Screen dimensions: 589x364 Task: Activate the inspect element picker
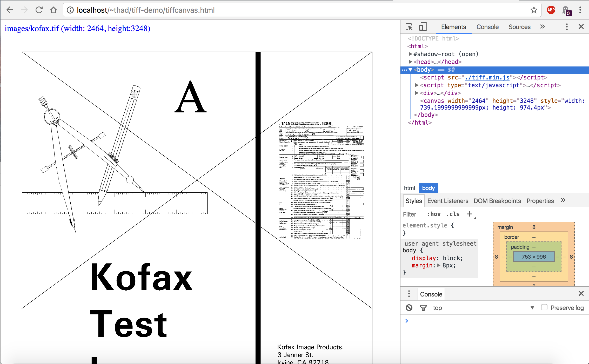409,27
